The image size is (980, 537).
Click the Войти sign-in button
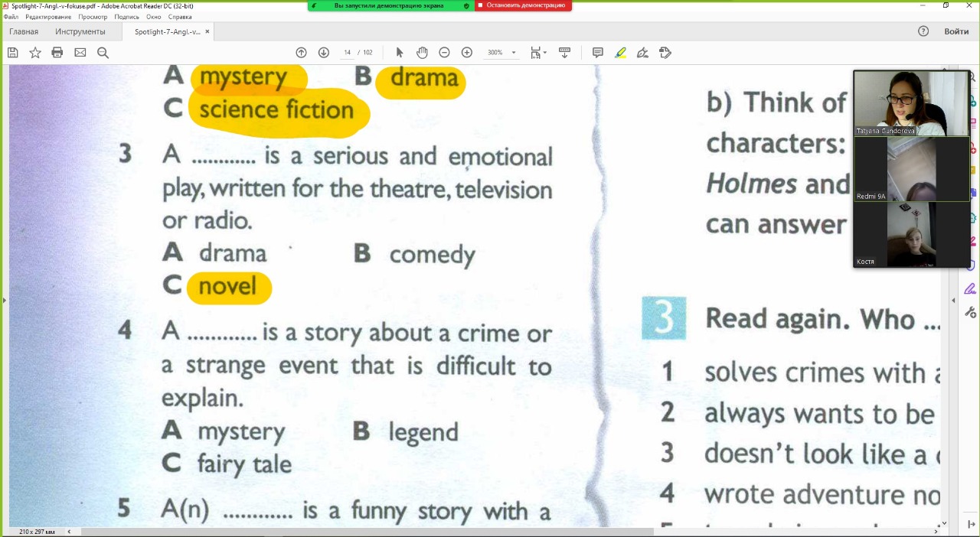pos(956,31)
